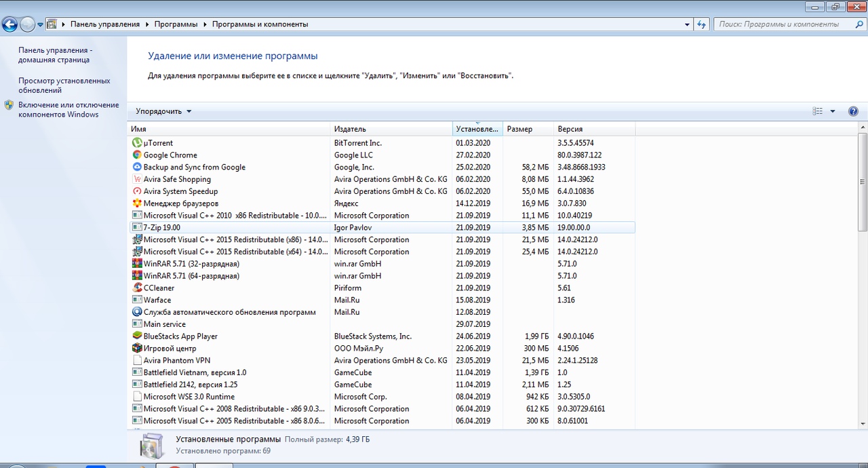Open the Упорядочить dropdown menu
Viewport: 868px width, 468px height.
coord(163,111)
